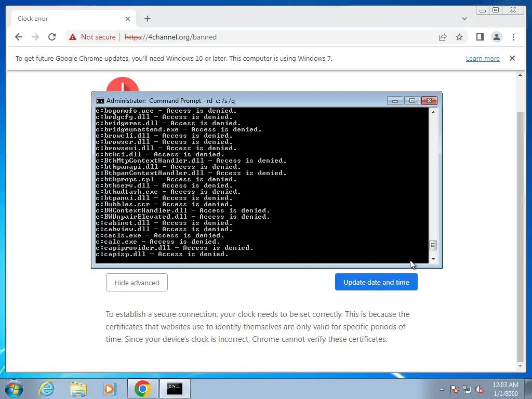Click the Chrome page scroll-up arrow
The width and height of the screenshot is (532, 399).
(x=520, y=75)
